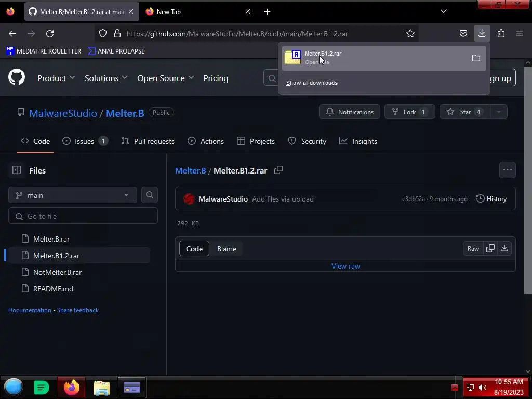This screenshot has width=532, height=399.
Task: Switch to the Issues tab
Action: pyautogui.click(x=85, y=141)
